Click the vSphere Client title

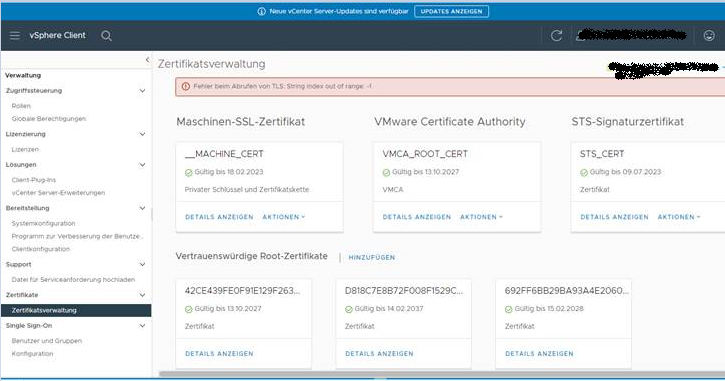[x=57, y=36]
